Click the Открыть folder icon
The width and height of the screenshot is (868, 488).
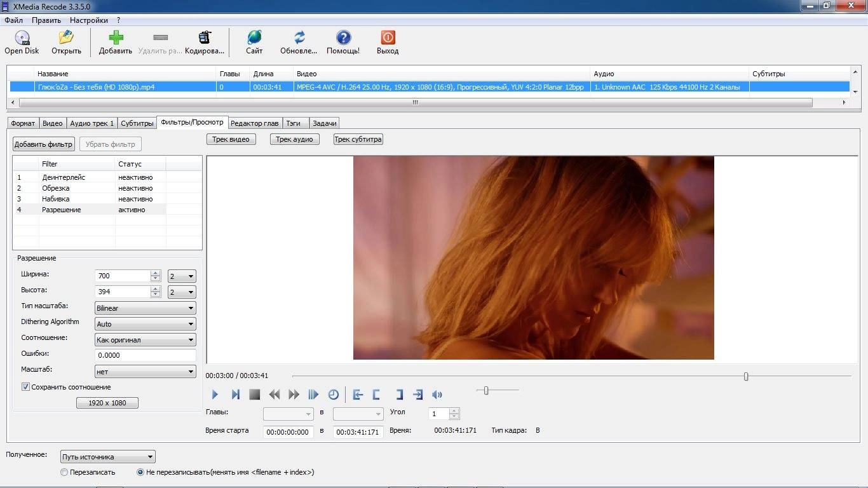coord(66,38)
